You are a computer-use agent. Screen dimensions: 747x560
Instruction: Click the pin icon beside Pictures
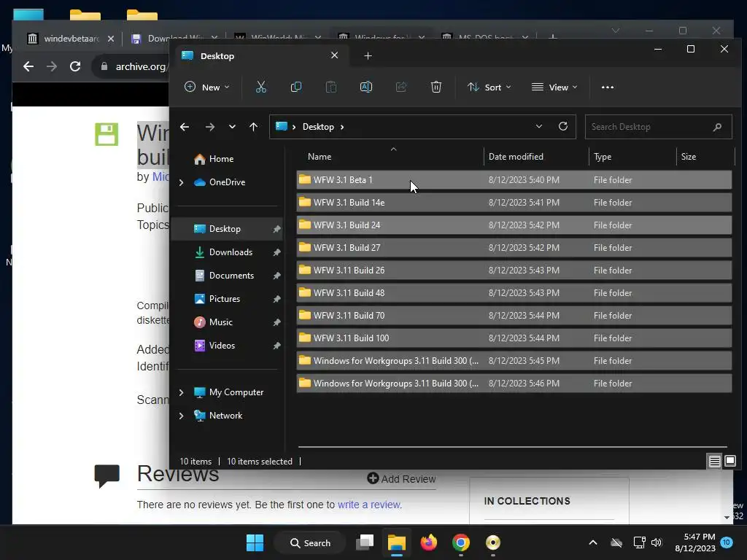coord(276,299)
